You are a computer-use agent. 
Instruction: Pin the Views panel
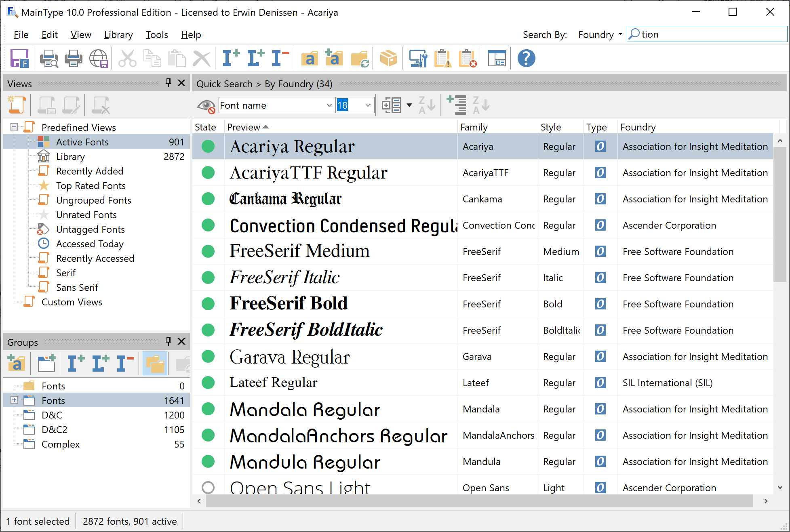(x=169, y=83)
